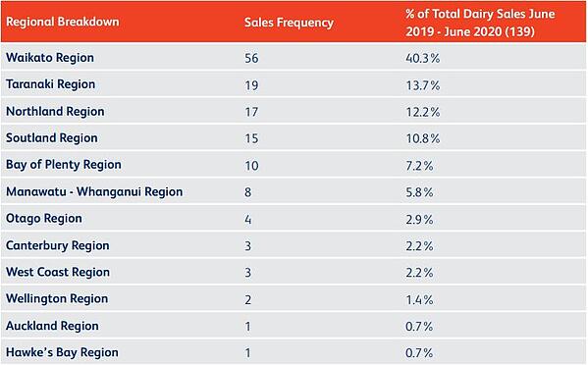This screenshot has width=588, height=365.
Task: Select the Canterbury Region label
Action: point(57,245)
